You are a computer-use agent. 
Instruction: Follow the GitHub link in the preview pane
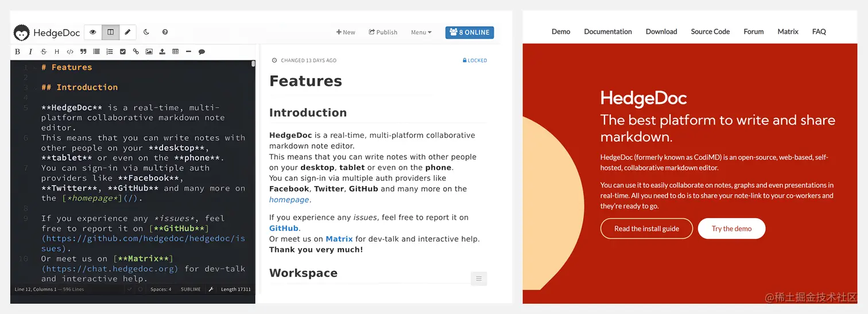click(x=284, y=228)
